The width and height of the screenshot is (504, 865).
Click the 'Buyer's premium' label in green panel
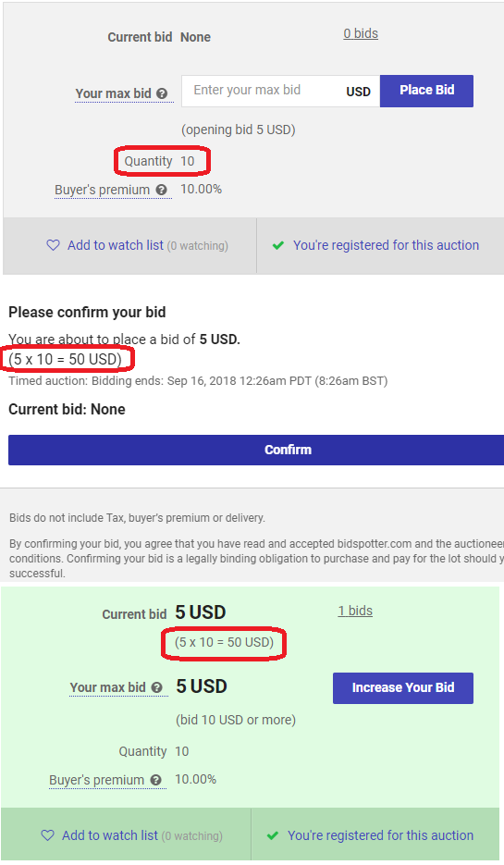coord(96,780)
